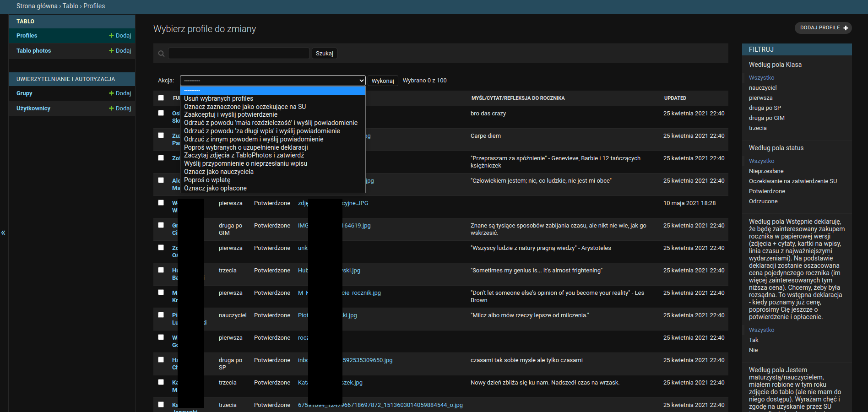868x412 pixels.
Task: Click the plus icon beside Profiles Dodaj
Action: [111, 36]
